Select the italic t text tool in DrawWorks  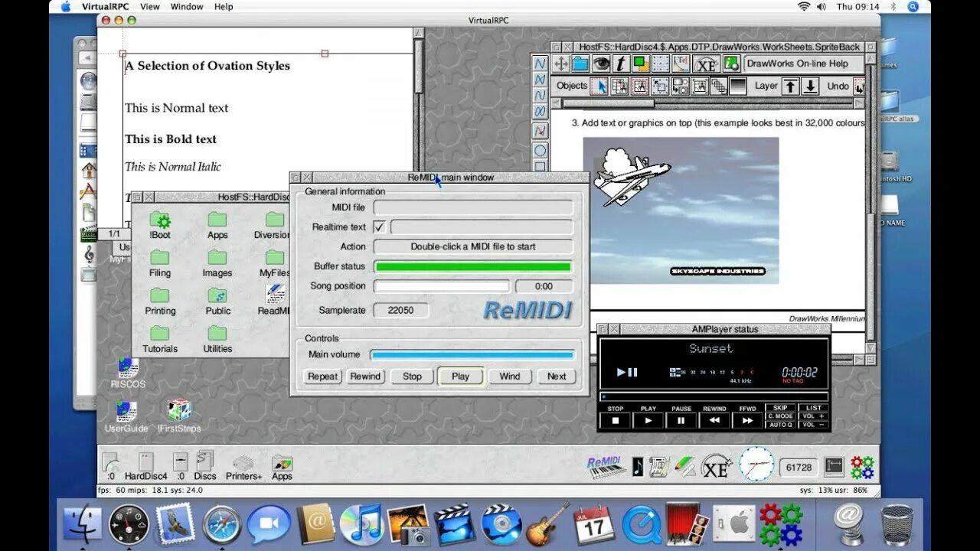coord(621,64)
